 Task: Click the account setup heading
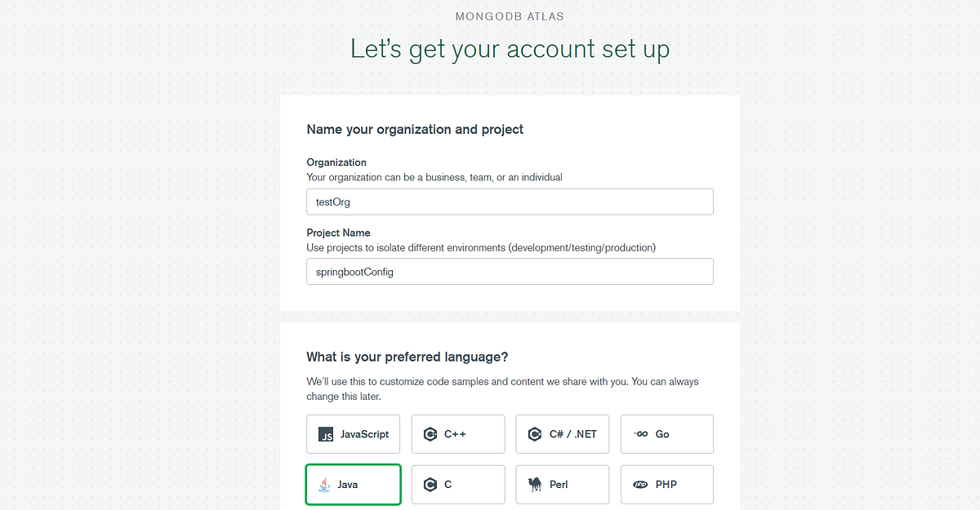tap(510, 49)
